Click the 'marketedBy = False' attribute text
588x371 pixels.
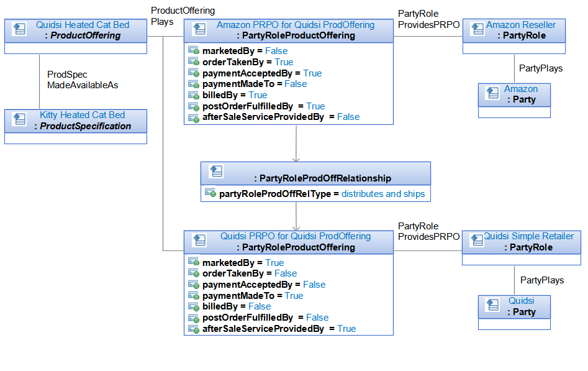click(x=245, y=51)
